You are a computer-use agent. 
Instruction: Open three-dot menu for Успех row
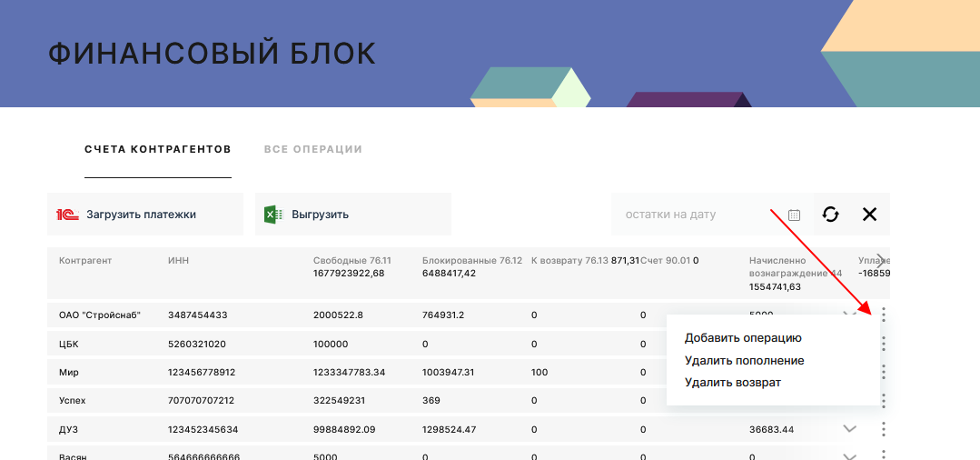[883, 400]
